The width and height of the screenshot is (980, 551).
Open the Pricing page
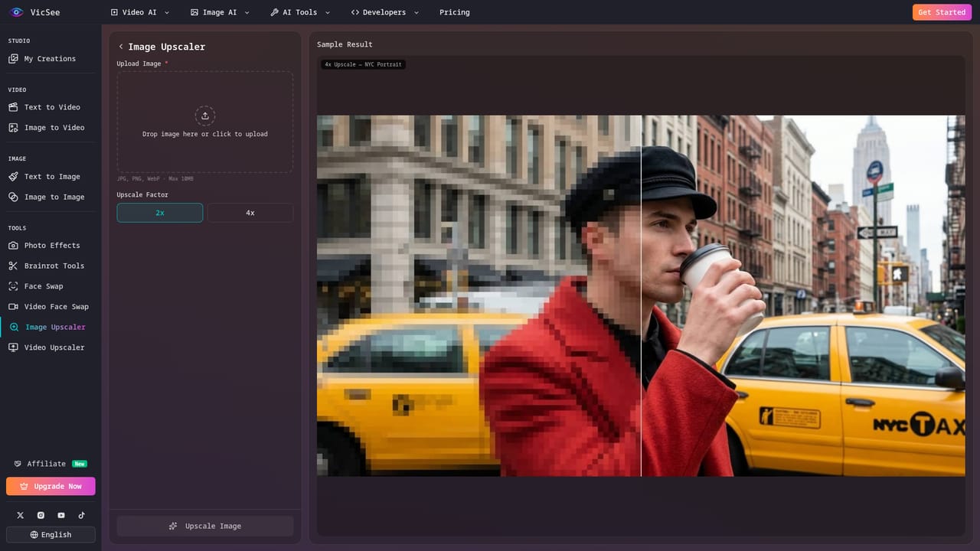(455, 12)
